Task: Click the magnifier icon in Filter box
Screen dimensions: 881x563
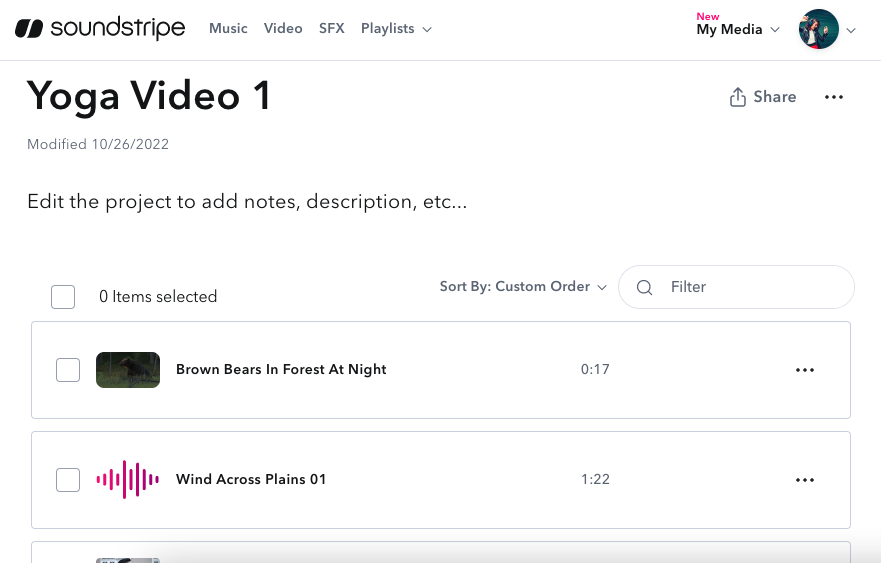Action: coord(645,287)
